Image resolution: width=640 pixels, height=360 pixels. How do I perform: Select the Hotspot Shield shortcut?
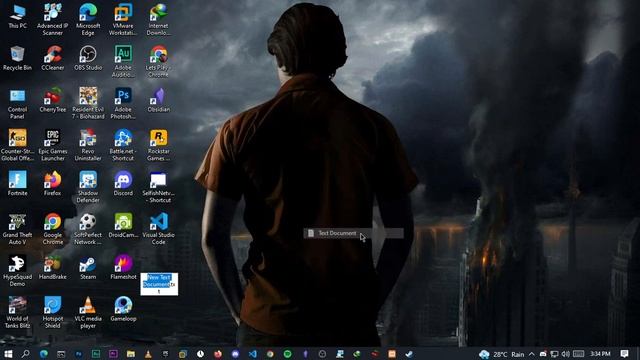click(53, 313)
